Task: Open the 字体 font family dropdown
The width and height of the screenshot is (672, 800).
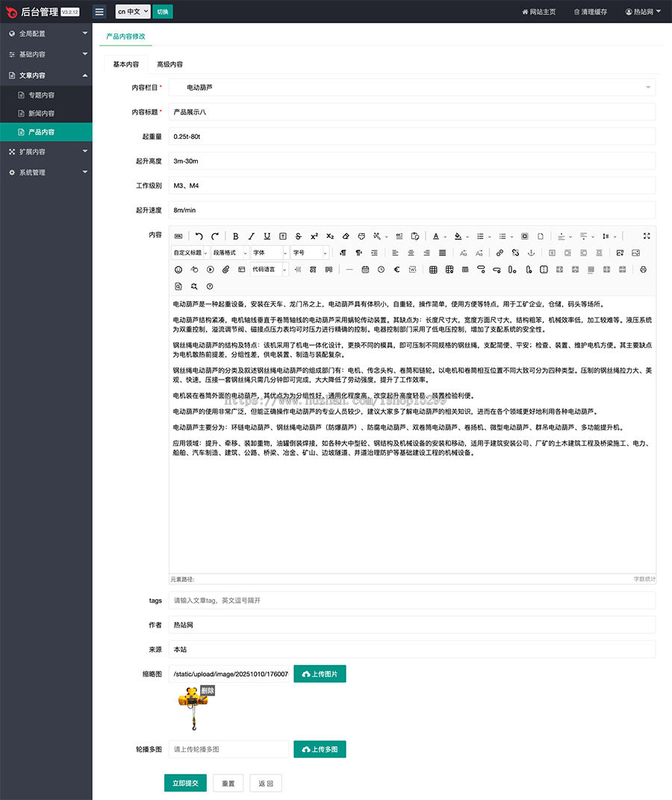Action: (270, 252)
